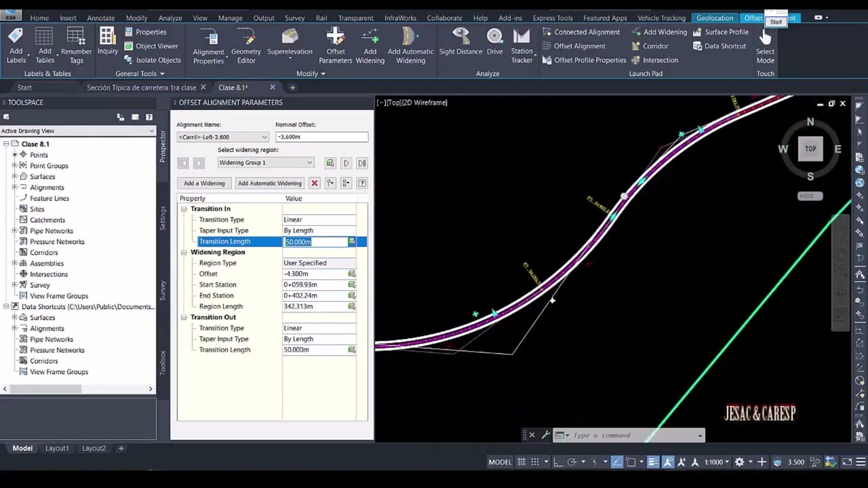Toggle the MODEL space button
Image resolution: width=868 pixels, height=488 pixels.
pyautogui.click(x=500, y=462)
